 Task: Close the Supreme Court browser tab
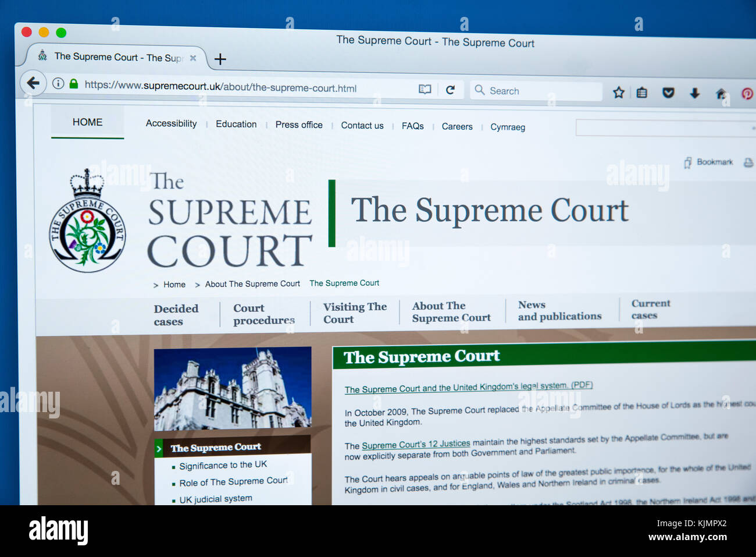click(193, 58)
